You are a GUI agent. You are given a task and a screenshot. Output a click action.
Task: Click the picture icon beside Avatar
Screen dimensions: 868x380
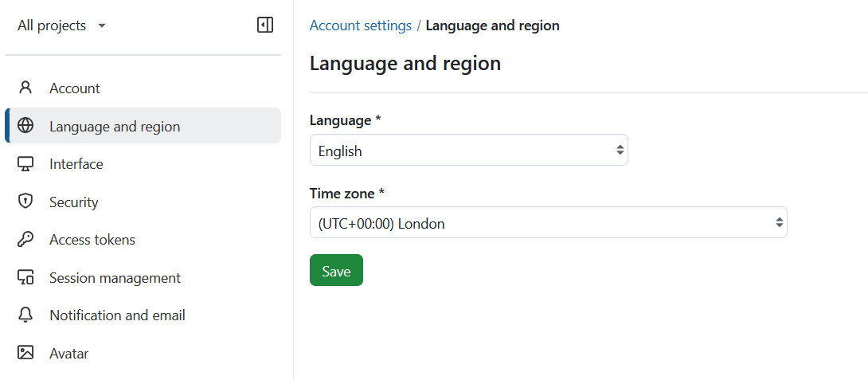(x=25, y=353)
